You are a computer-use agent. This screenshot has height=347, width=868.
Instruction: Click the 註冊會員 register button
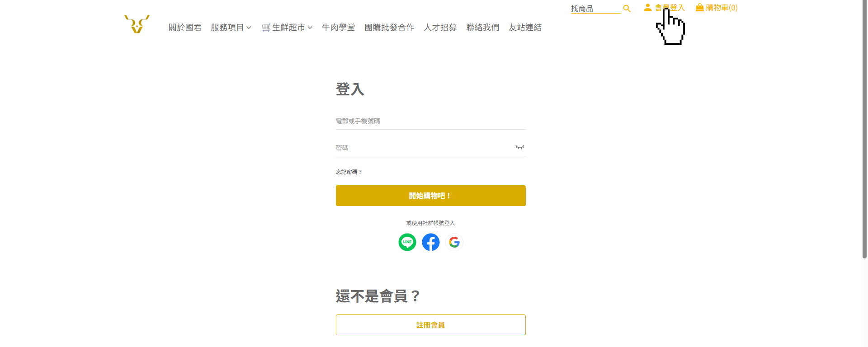pyautogui.click(x=430, y=325)
